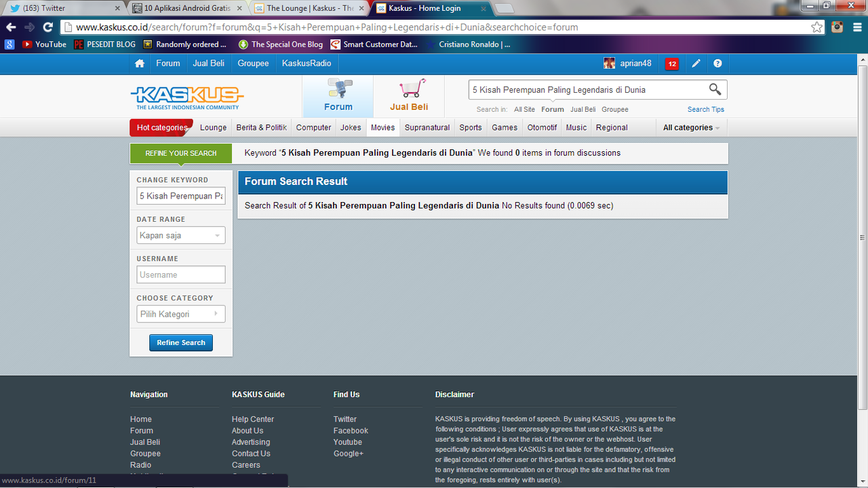Search in Groupee option

(615, 109)
